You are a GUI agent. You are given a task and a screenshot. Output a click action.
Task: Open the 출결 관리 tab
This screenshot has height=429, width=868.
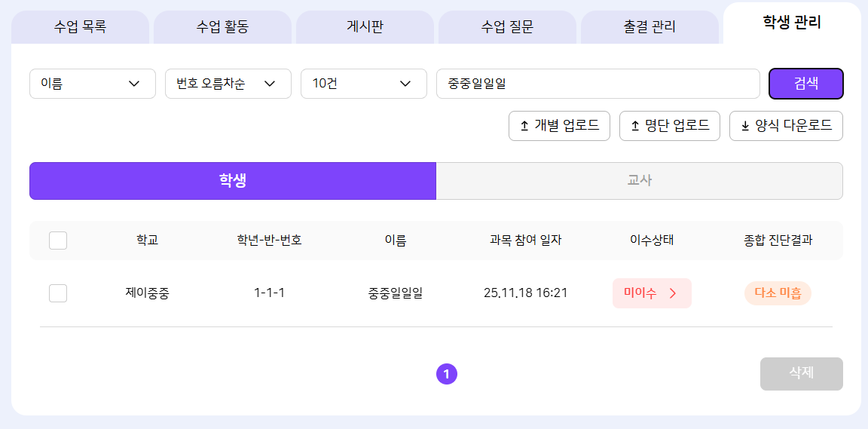(x=649, y=28)
